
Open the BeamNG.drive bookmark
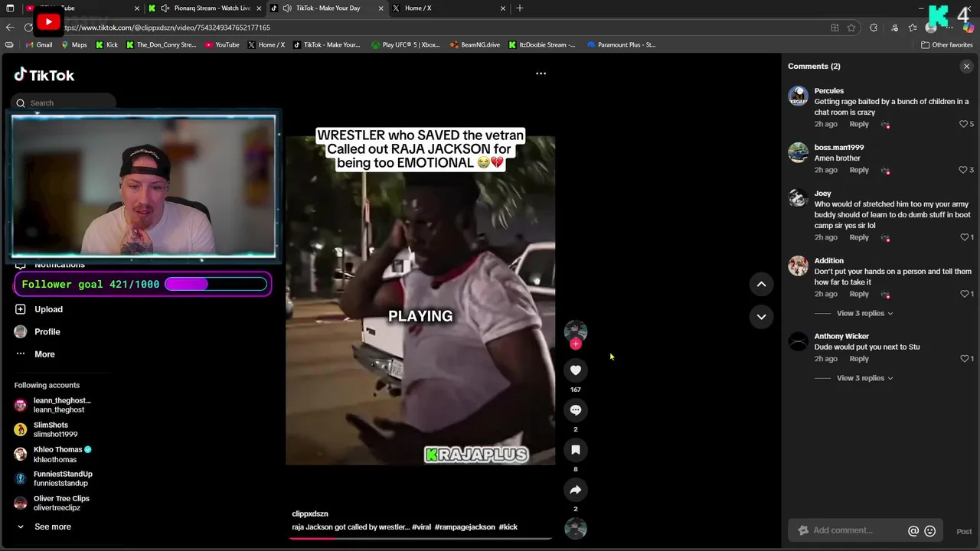coord(475,45)
